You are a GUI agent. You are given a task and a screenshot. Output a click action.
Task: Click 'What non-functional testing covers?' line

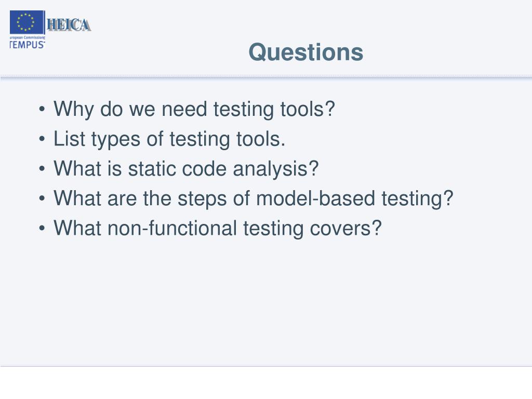point(218,228)
